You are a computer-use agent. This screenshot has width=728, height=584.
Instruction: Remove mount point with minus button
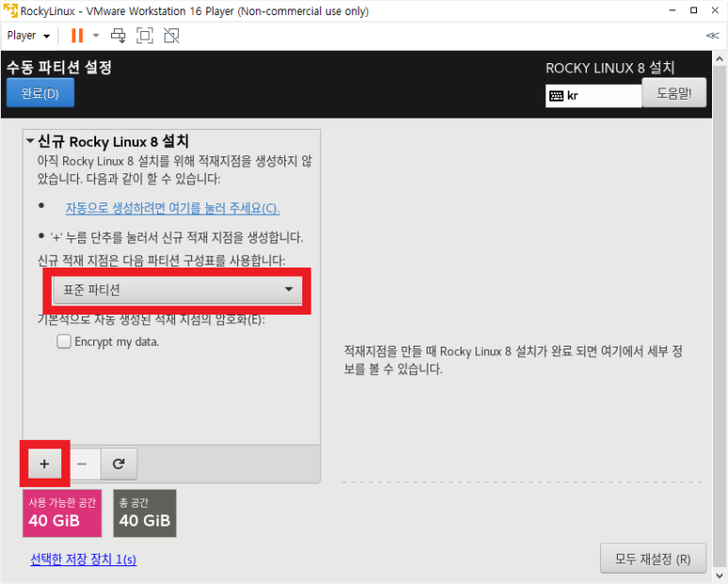coord(82,463)
